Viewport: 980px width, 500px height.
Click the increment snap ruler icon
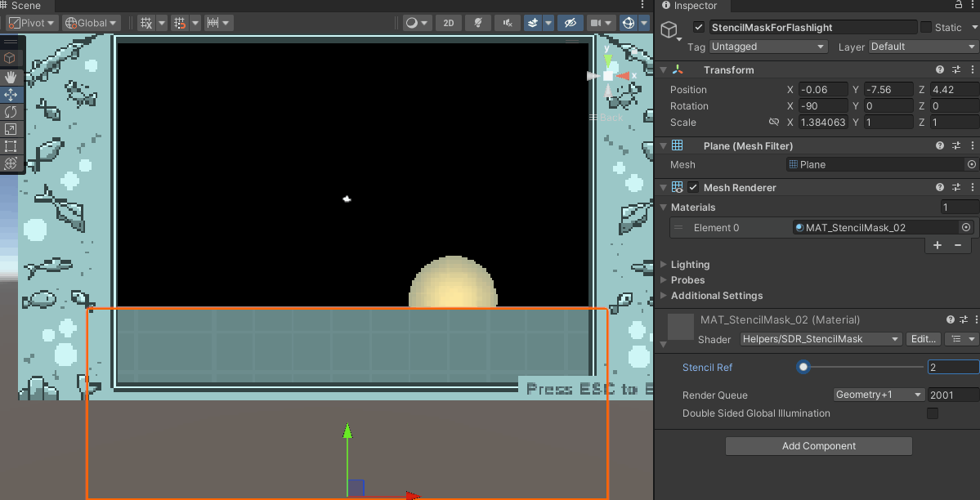click(x=213, y=23)
